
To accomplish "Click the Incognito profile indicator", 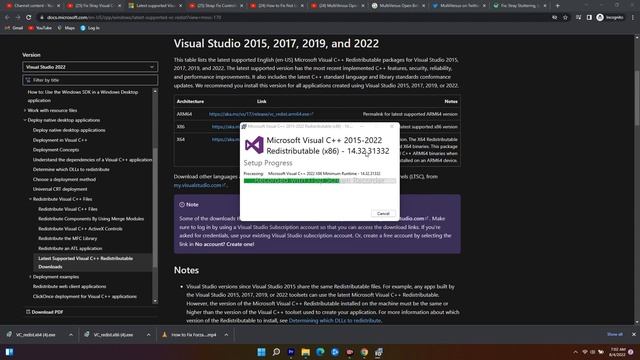I will point(610,18).
